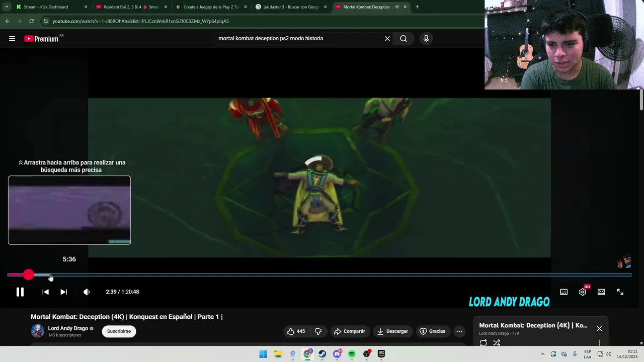Open the YouTube hamburger guide menu
The image size is (644, 362).
point(12,39)
